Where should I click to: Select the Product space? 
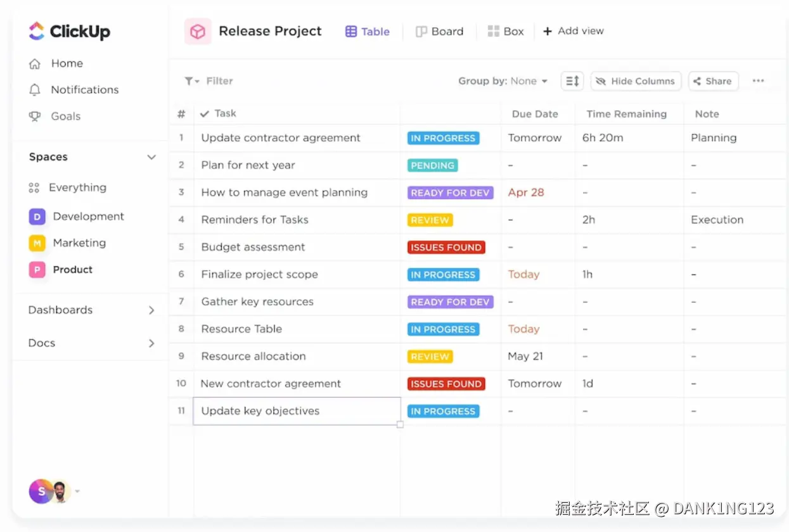coord(61,270)
